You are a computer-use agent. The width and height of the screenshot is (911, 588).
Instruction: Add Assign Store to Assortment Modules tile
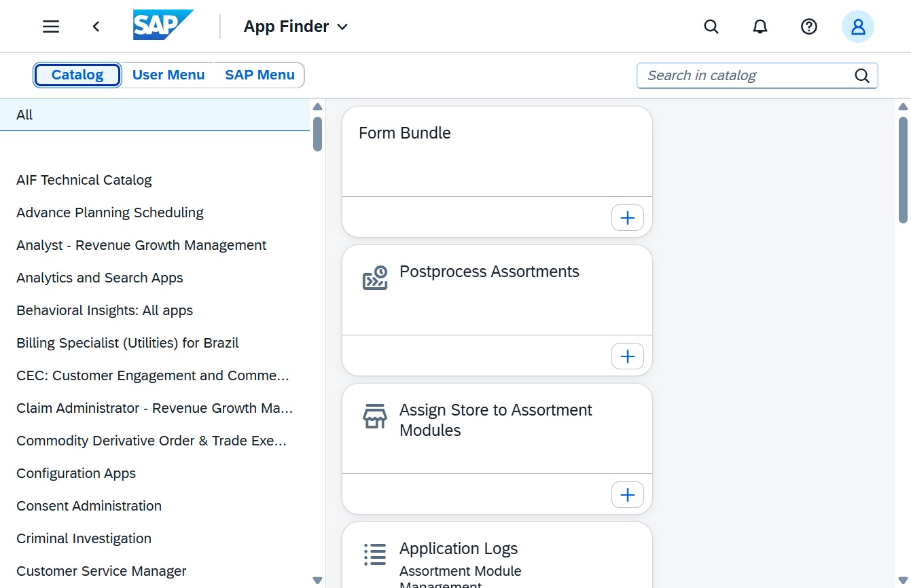(x=628, y=494)
